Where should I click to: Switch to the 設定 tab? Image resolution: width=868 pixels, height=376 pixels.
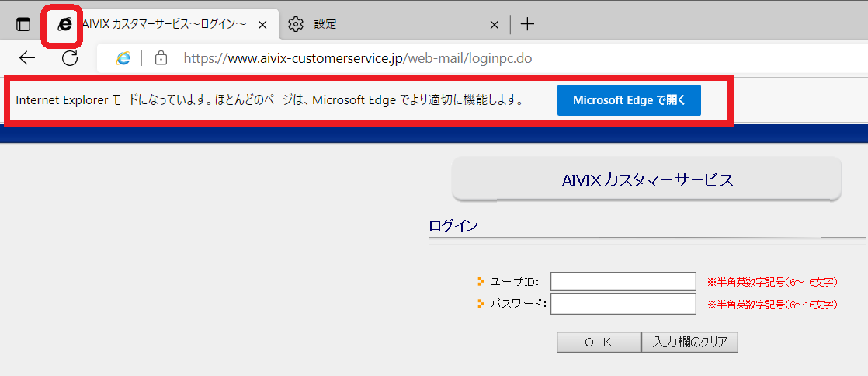point(393,24)
